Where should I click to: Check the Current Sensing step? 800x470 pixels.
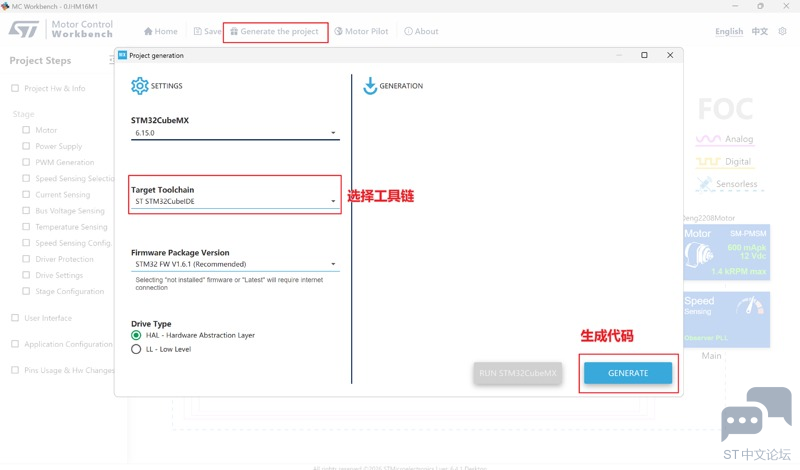pos(26,194)
